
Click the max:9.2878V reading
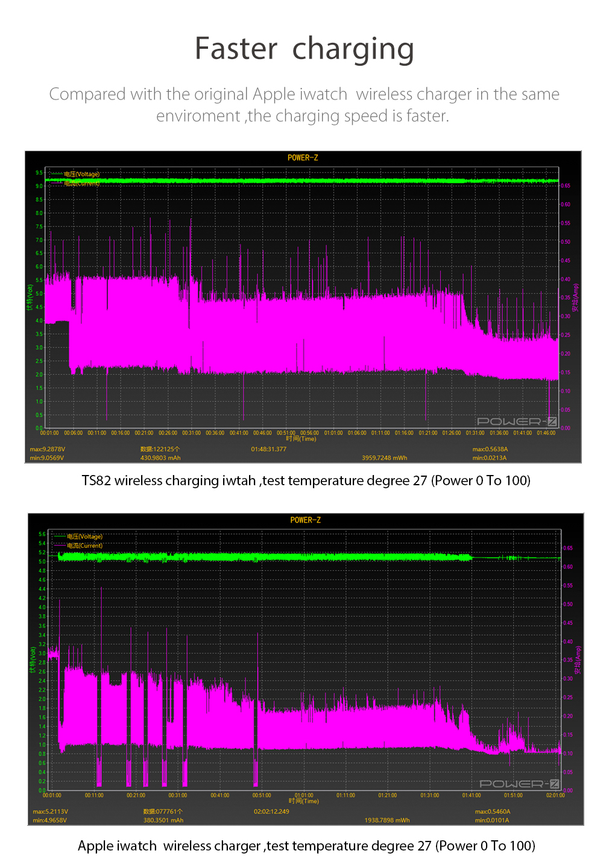[48, 449]
